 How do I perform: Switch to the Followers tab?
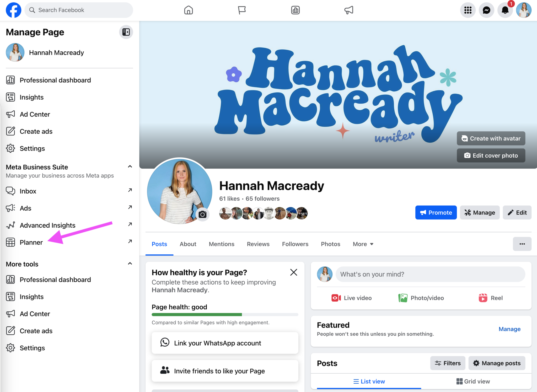pos(295,244)
